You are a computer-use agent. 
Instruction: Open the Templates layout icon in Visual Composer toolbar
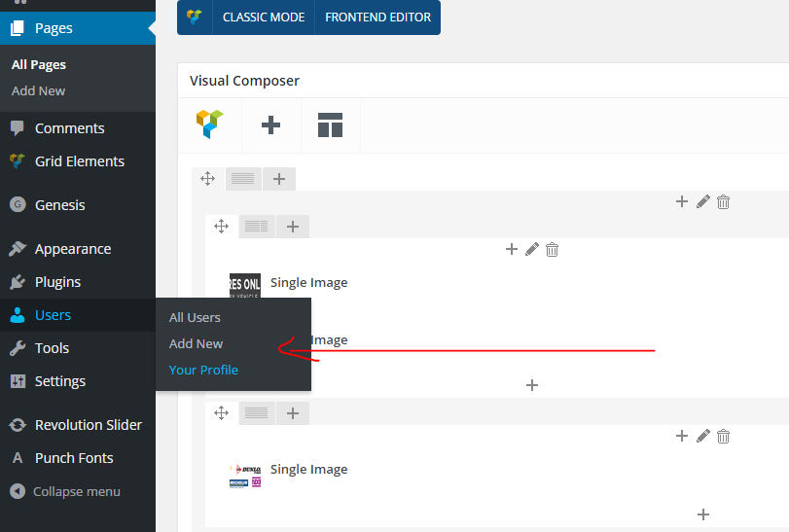(330, 125)
